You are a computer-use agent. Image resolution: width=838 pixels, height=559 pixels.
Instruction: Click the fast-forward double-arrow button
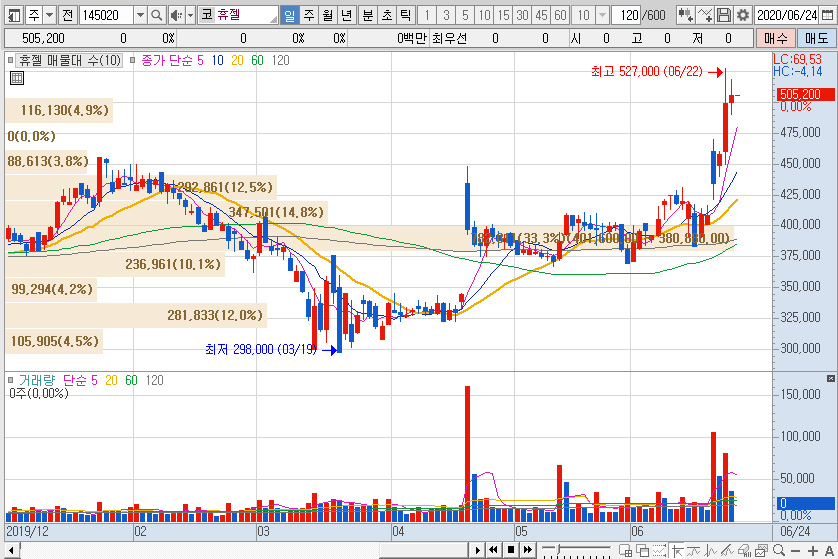click(528, 550)
